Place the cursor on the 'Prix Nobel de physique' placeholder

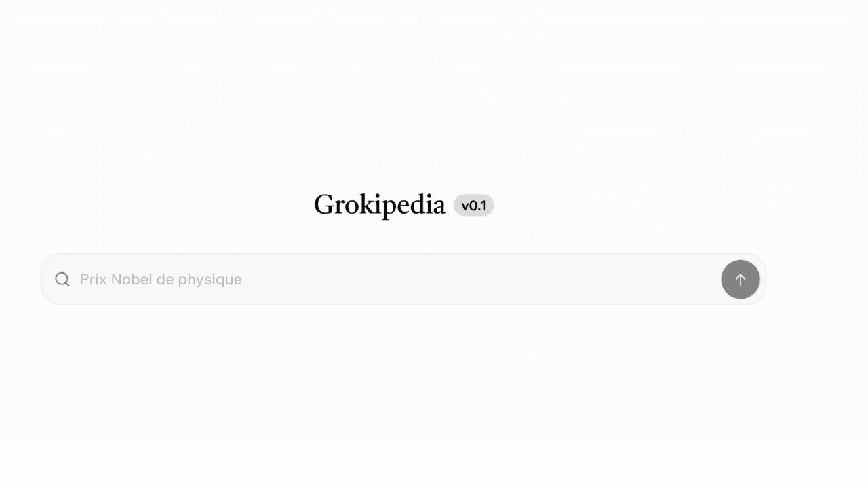161,280
